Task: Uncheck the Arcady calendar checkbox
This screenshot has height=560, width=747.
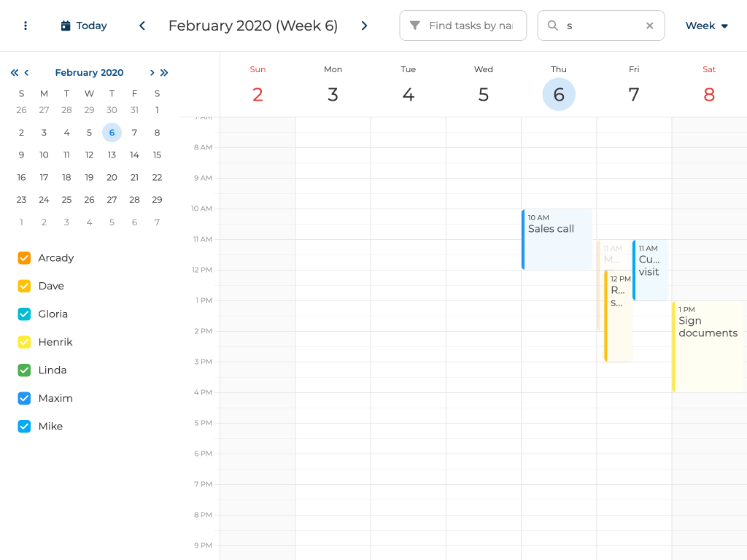Action: click(24, 258)
